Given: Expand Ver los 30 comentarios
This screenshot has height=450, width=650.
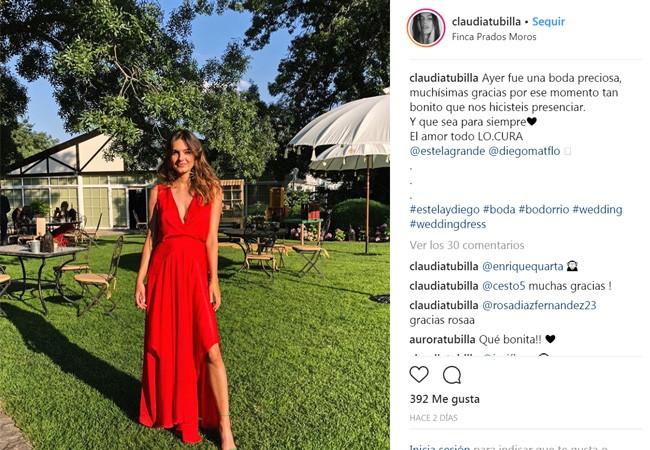Looking at the screenshot, I should 467,245.
